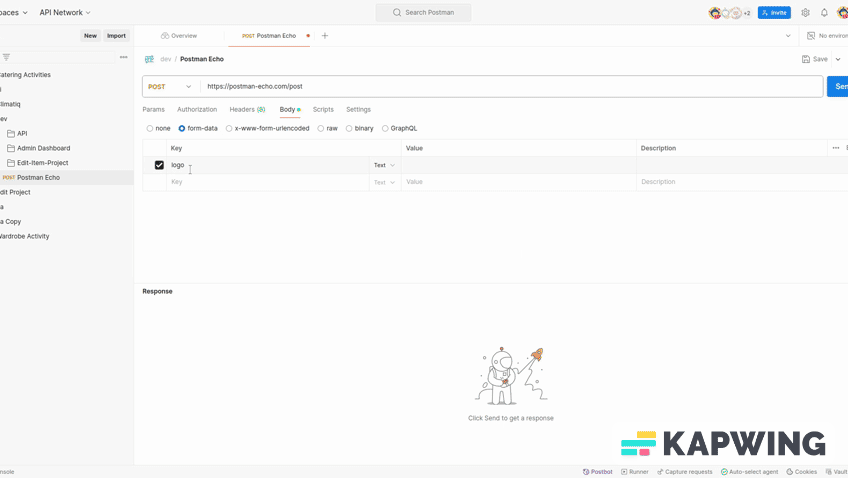Screen dimensions: 848x478
Task: Switch to the Authorization tab
Action: point(197,109)
